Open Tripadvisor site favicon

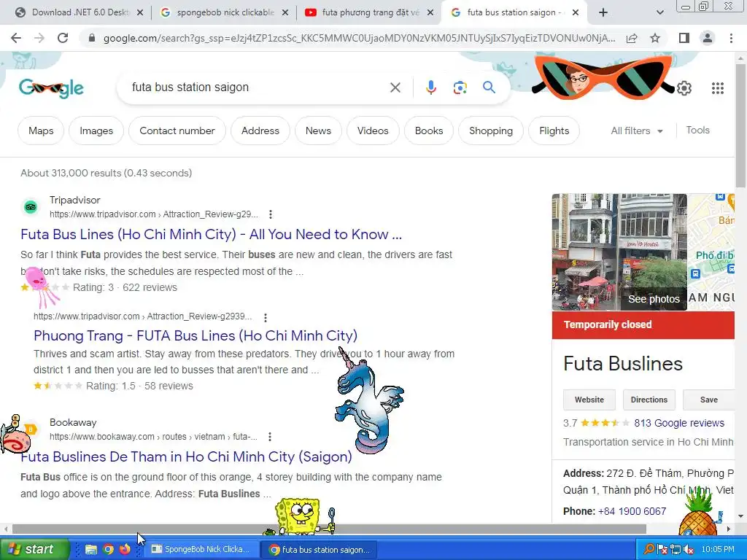31,207
